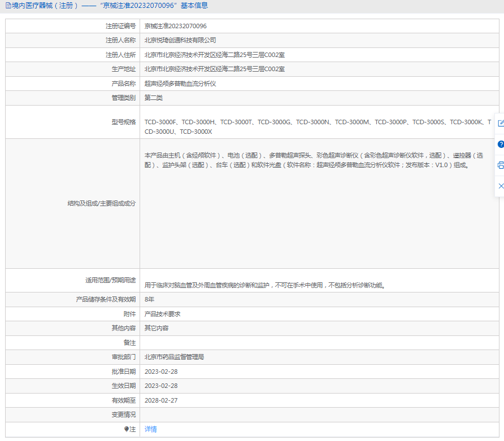Image resolution: width=504 pixels, height=441 pixels.
Task: Click the page title 境内医疗器械（注册）基本信息
Action: 110,6
